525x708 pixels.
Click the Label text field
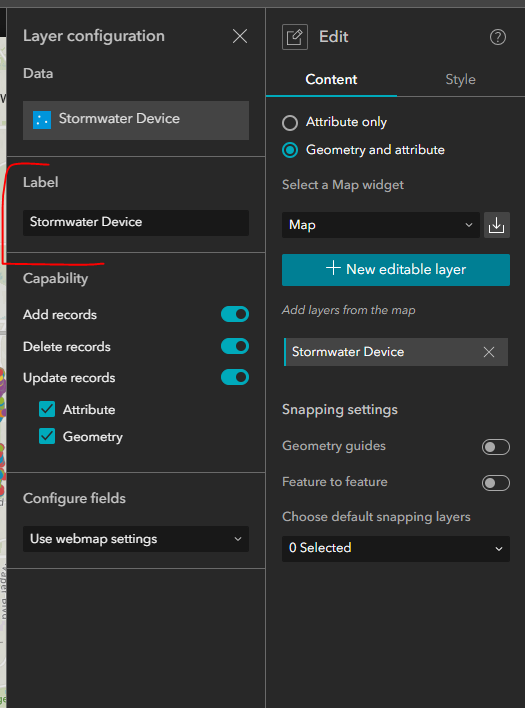[x=136, y=223]
